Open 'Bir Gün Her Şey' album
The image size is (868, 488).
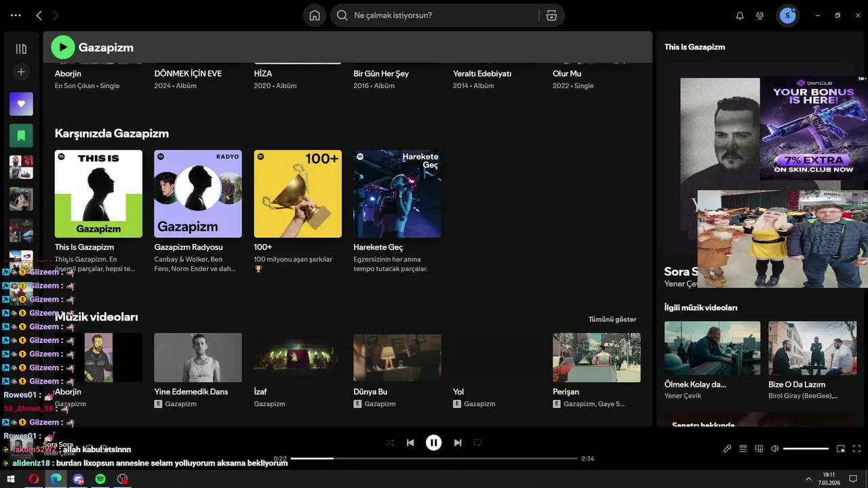(381, 73)
